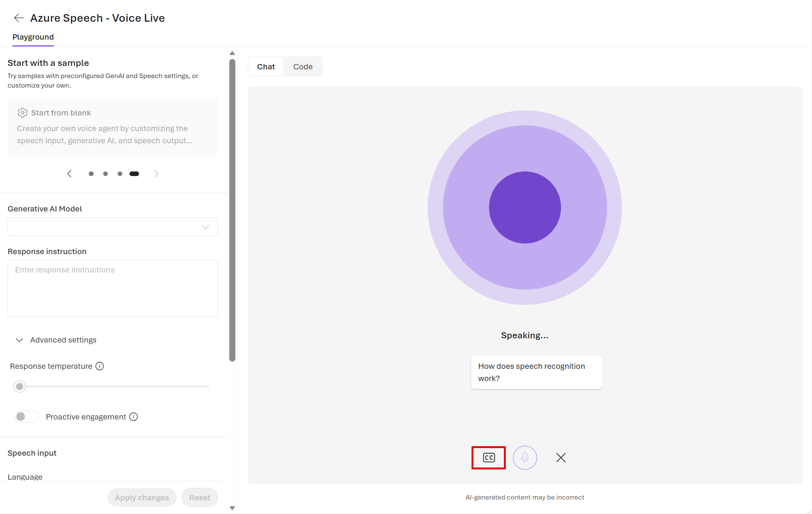Image resolution: width=812 pixels, height=514 pixels.
Task: Select the third sample carousel dot
Action: (x=120, y=174)
